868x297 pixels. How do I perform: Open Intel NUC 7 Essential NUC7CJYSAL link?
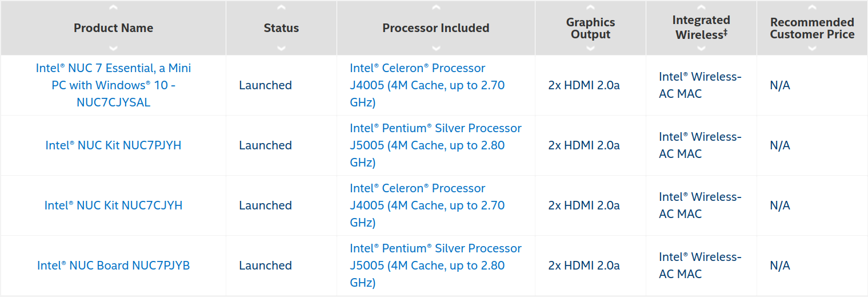click(113, 85)
